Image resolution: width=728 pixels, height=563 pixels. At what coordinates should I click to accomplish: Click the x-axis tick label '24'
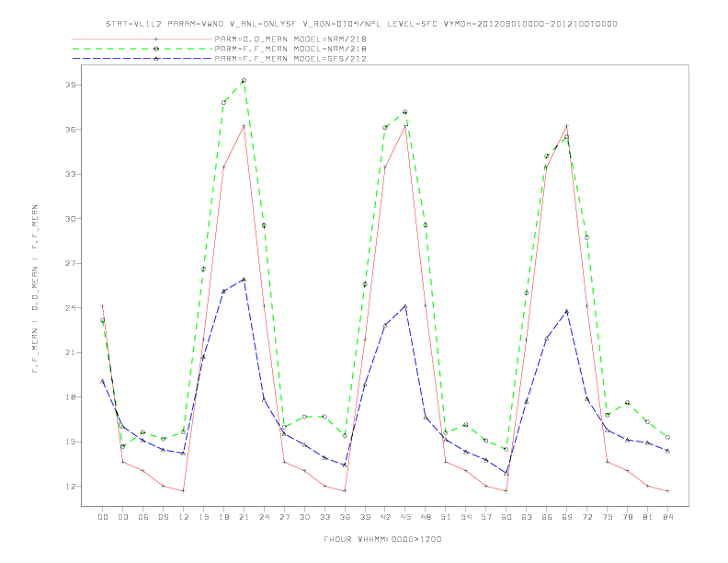tap(264, 517)
